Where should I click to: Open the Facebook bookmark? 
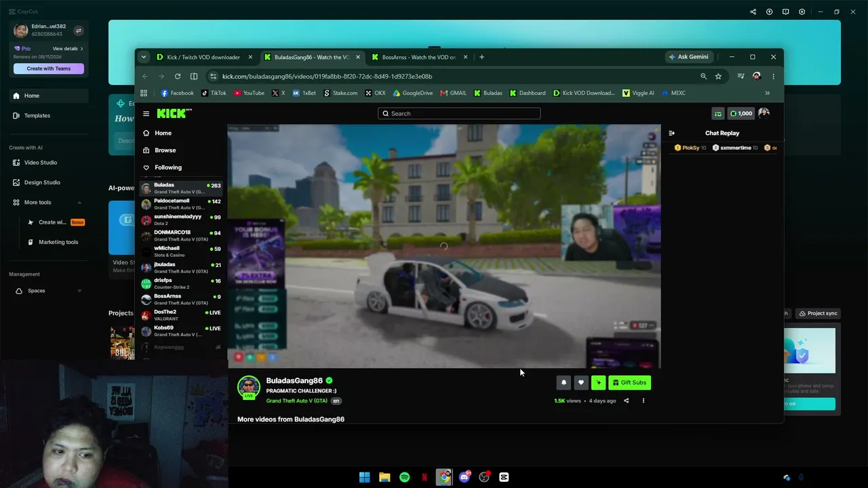(177, 93)
